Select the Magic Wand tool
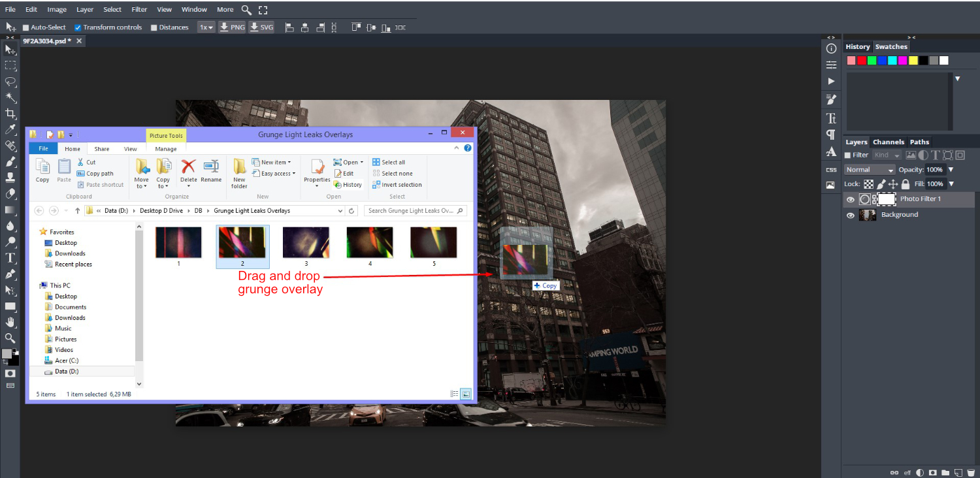The height and width of the screenshot is (478, 980). (10, 97)
